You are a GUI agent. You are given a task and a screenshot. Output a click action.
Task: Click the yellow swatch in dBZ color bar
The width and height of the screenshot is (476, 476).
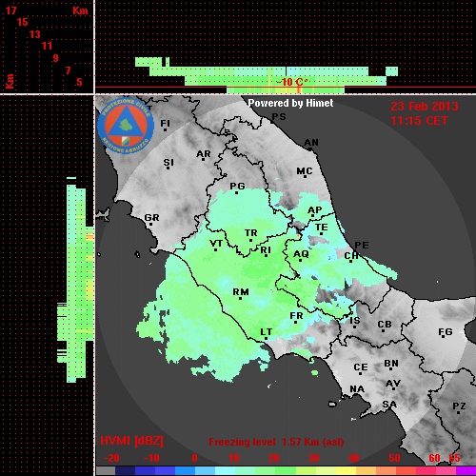[x=346, y=471]
